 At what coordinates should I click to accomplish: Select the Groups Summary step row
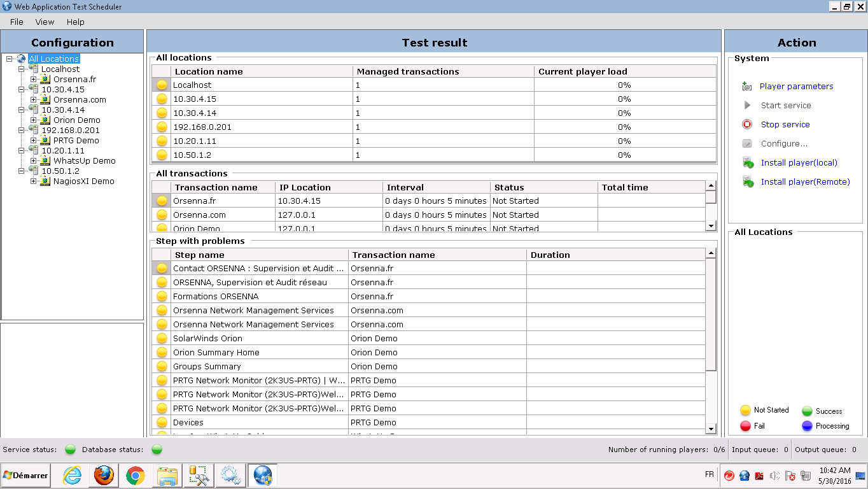tap(429, 366)
